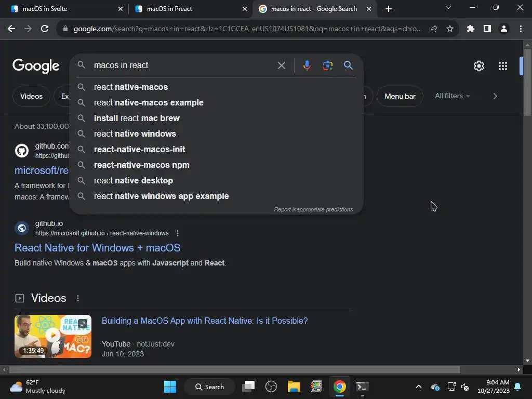The image size is (532, 399).
Task: Click the vertical page scrollbar thumb
Action: (x=527, y=83)
